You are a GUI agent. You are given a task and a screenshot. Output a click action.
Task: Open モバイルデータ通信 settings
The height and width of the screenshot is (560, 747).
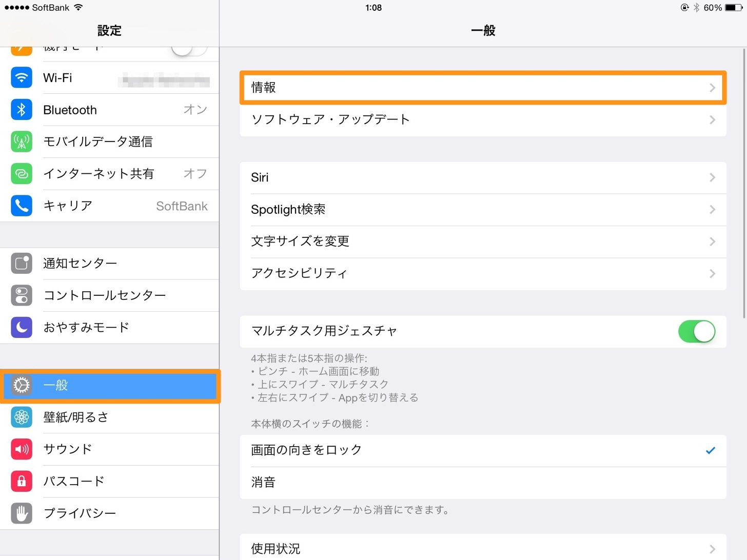pyautogui.click(x=109, y=142)
